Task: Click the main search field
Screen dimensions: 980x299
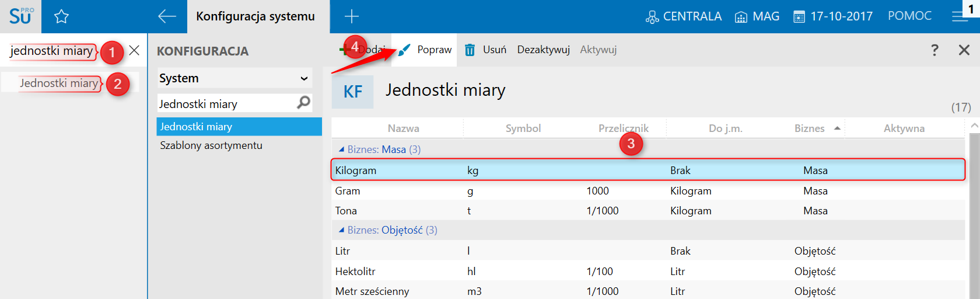Action: [x=51, y=51]
